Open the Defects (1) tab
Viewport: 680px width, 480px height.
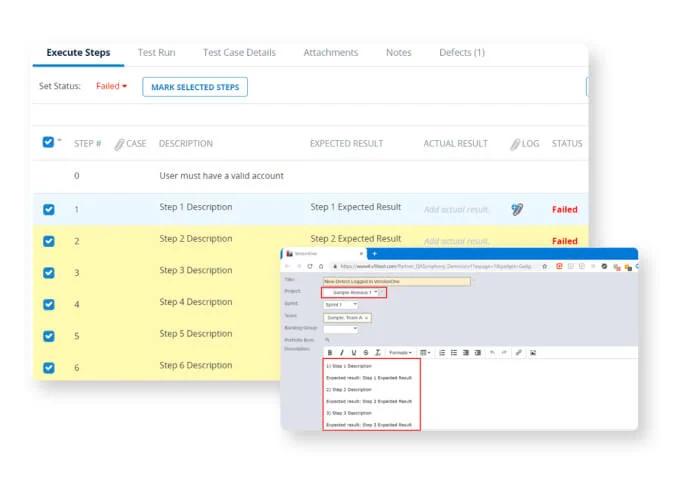tap(461, 53)
